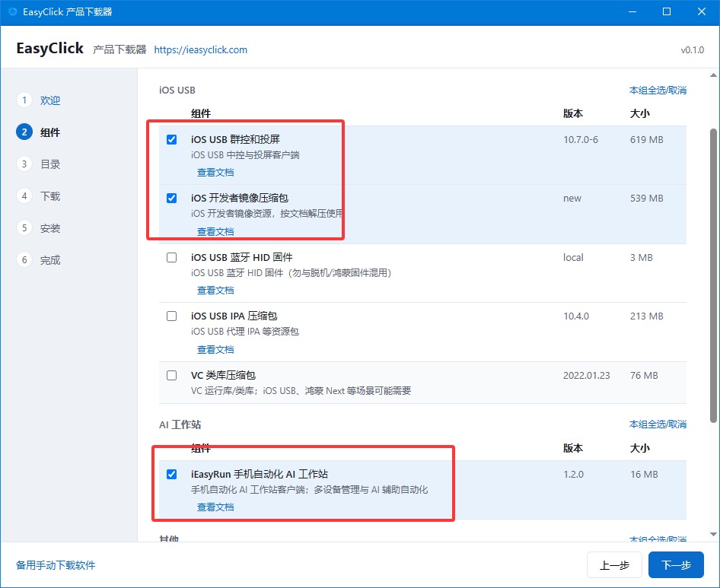
Task: Go to 完成 step in sidebar
Action: point(50,260)
